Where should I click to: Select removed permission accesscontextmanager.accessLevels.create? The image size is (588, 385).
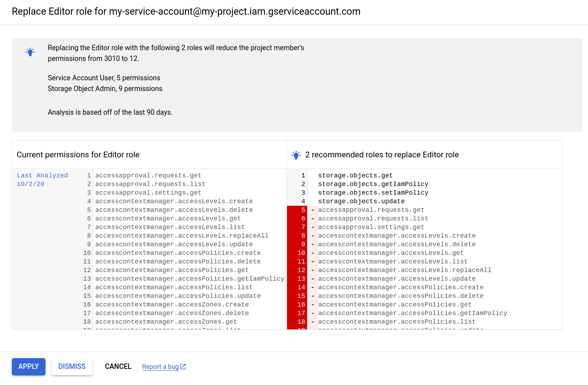398,236
